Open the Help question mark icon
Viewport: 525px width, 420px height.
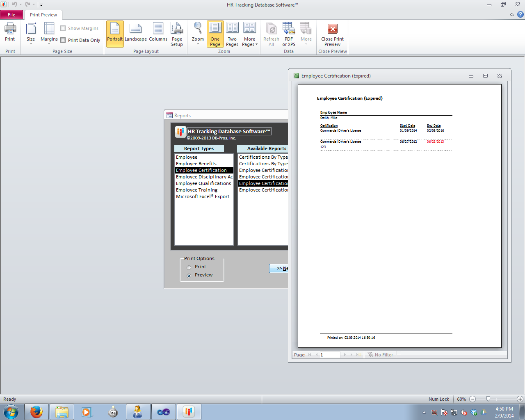tap(520, 14)
